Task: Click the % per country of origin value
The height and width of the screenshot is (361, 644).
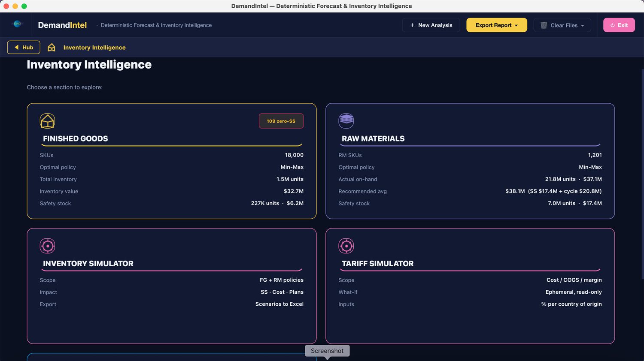Action: (x=571, y=304)
